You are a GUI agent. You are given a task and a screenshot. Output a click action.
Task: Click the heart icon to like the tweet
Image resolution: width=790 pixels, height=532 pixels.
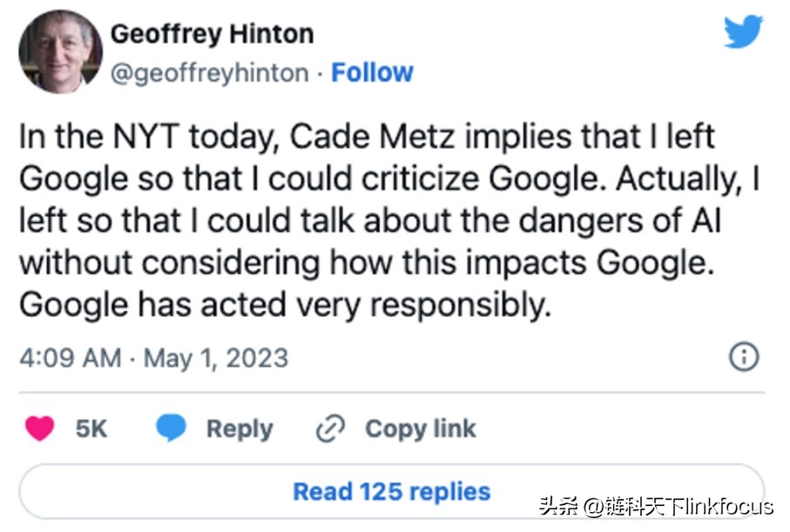pyautogui.click(x=37, y=428)
